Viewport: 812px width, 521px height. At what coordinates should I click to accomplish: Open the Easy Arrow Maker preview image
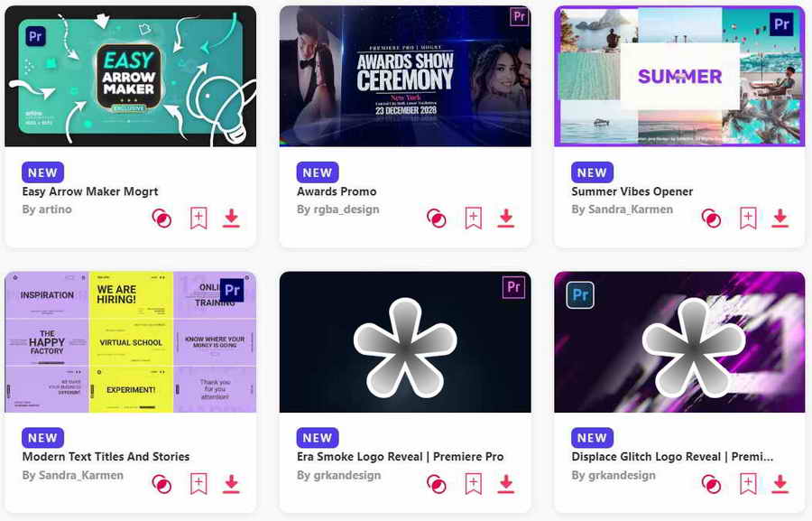click(131, 76)
